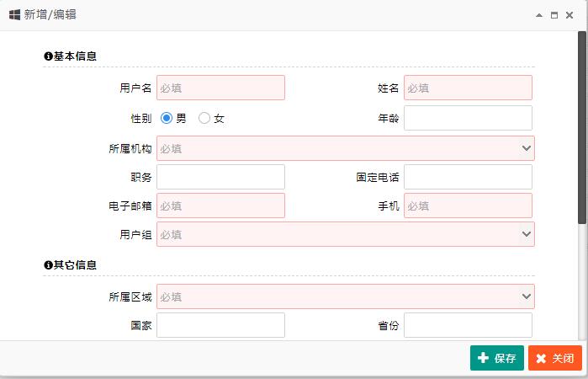Click the info icon beside 基本信息
Image resolution: width=588 pixels, height=379 pixels.
click(48, 56)
